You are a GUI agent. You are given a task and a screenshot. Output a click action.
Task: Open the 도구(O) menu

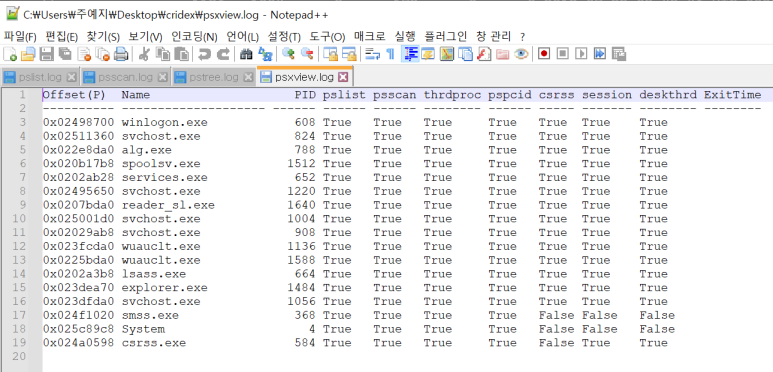click(327, 36)
